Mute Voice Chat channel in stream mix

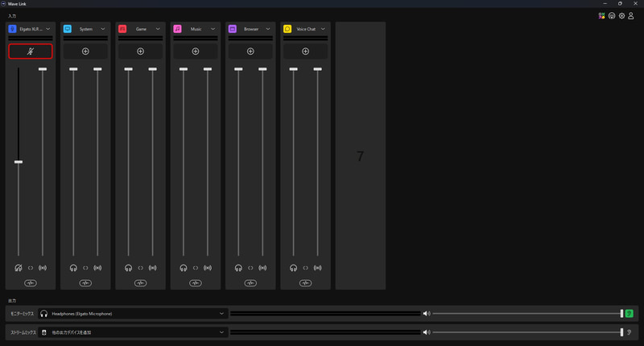[x=318, y=268]
